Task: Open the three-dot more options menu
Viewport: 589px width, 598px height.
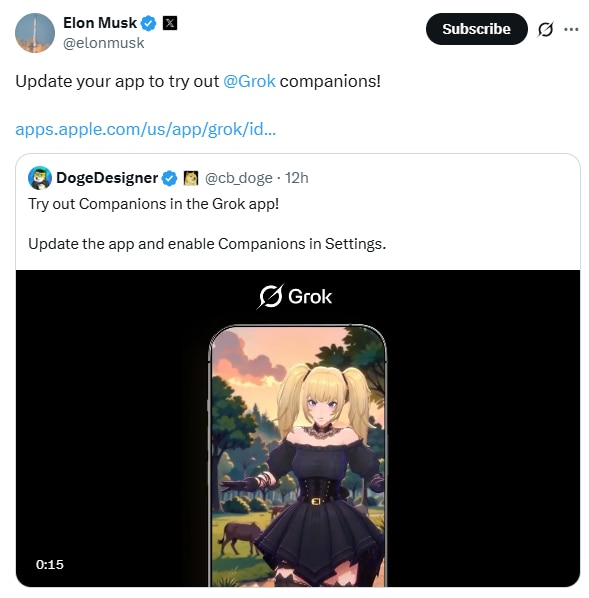Action: (x=571, y=29)
